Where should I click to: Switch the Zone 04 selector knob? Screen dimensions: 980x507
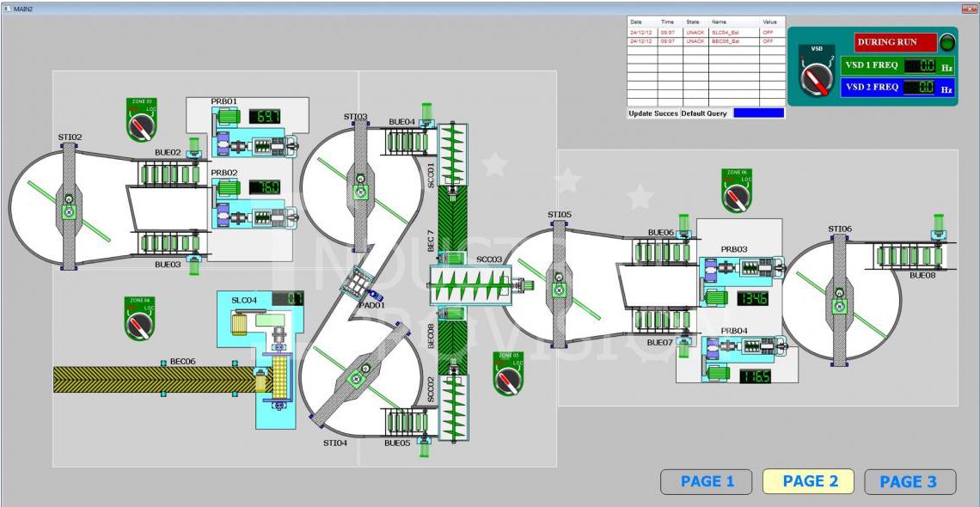point(139,322)
